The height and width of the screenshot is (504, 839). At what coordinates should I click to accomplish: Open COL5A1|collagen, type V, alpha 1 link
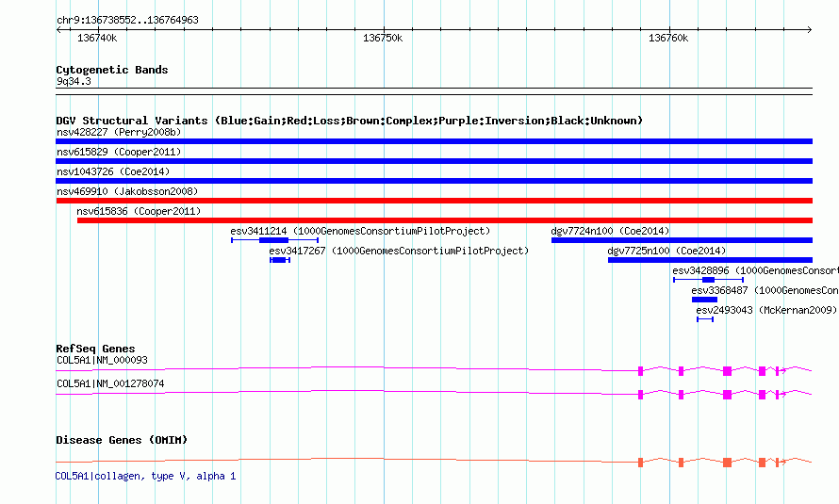(x=145, y=476)
